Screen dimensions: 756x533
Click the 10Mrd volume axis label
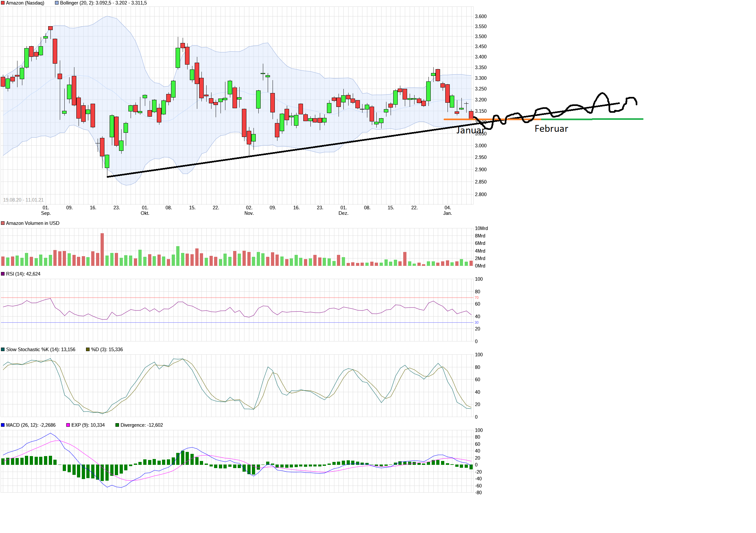(x=481, y=228)
